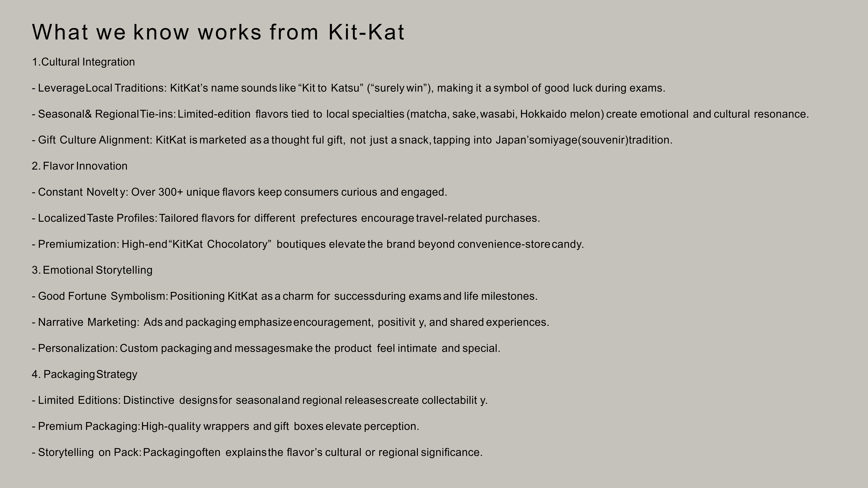Select the "Seasonal & Regional Tie-ins" bullet
868x488 pixels.
(420, 114)
